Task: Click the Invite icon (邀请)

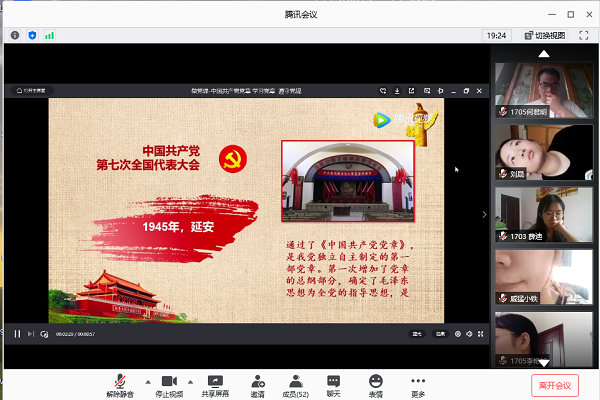Action: tap(257, 383)
